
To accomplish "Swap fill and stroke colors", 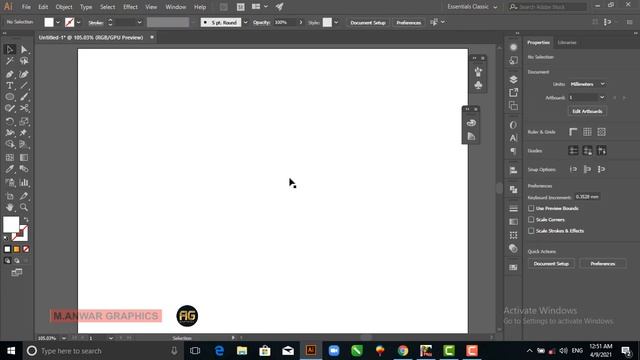I will [26, 220].
